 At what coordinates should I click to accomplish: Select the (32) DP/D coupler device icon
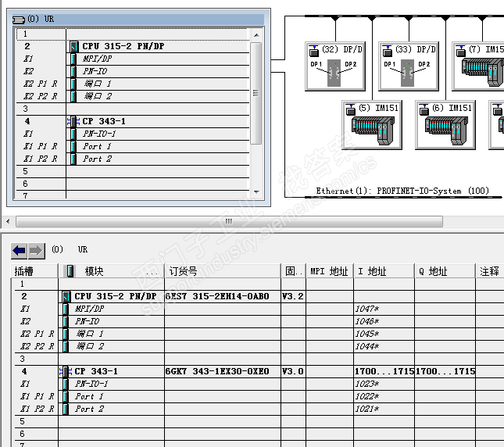click(x=335, y=66)
